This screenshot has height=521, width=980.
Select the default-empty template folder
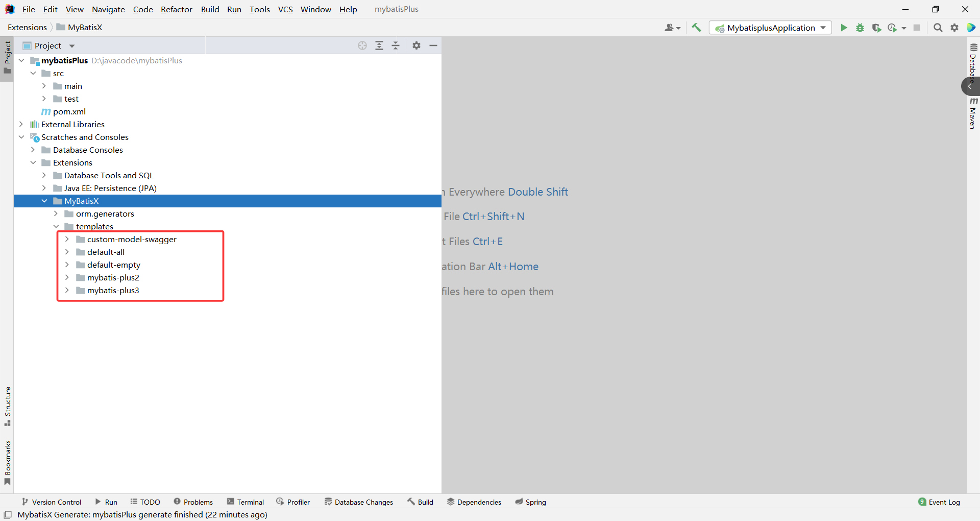[x=113, y=265]
